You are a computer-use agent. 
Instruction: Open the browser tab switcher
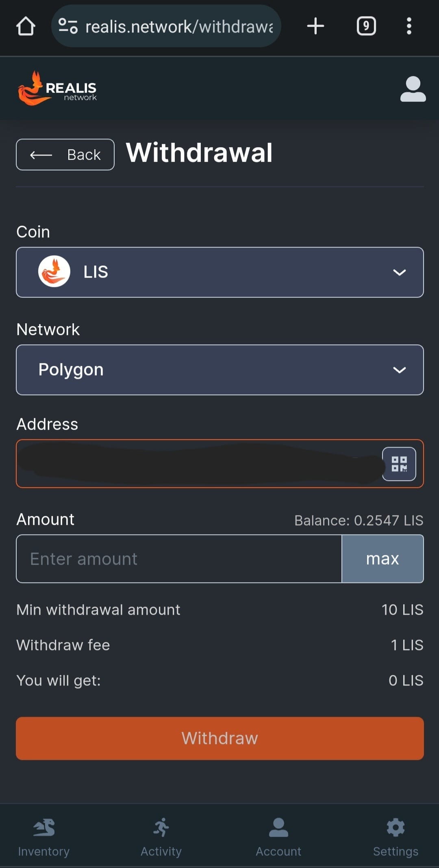point(366,26)
